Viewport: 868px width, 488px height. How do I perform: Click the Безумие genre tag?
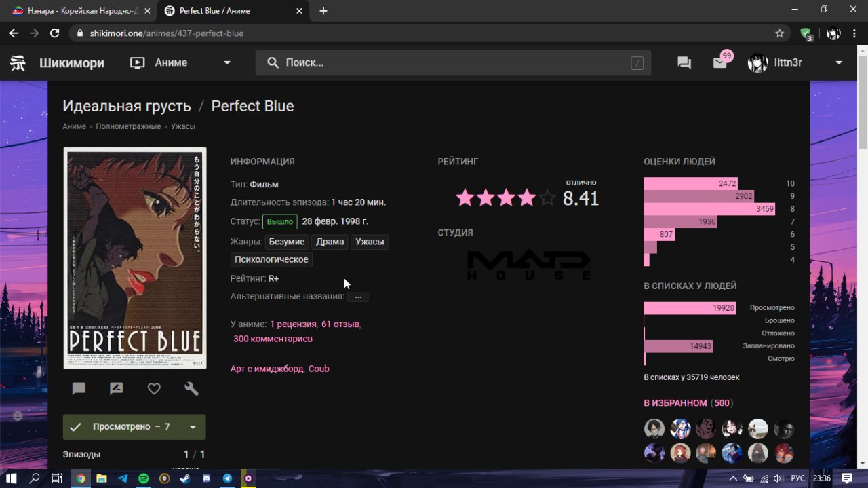[x=287, y=242]
